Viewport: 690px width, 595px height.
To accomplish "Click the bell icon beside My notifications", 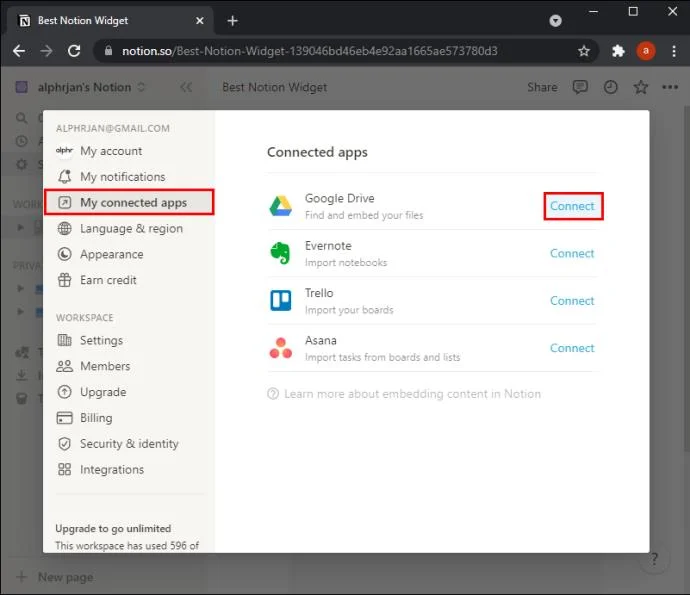I will 65,176.
